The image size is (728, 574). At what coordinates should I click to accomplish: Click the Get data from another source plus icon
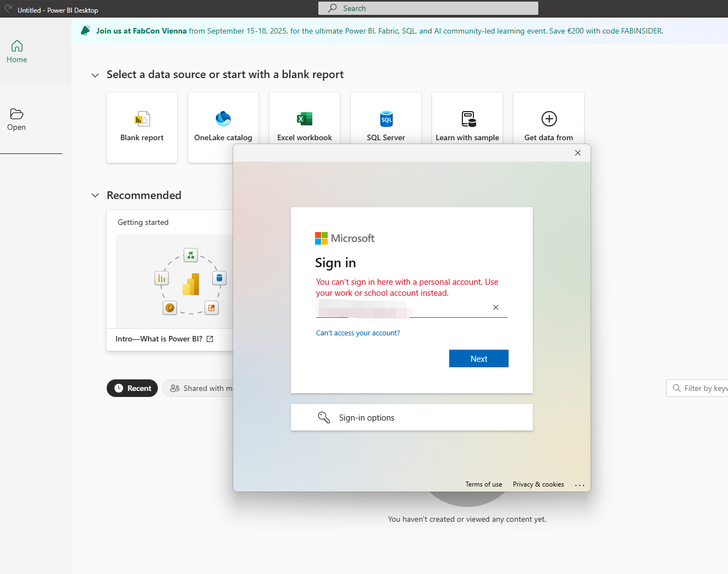(549, 119)
